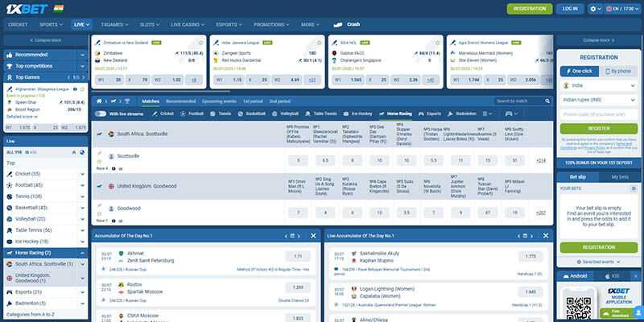The width and height of the screenshot is (644, 322).
Task: Select Basketball sport filter
Action: point(252,114)
